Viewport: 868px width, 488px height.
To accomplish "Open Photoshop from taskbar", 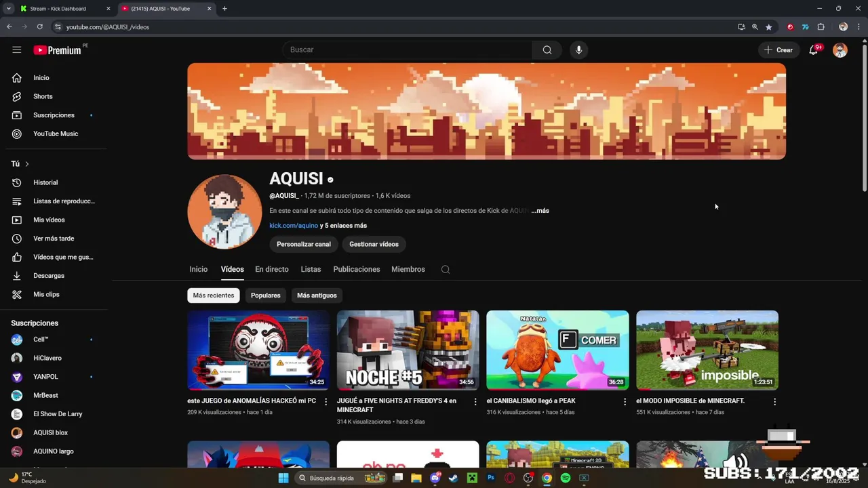I will click(491, 478).
